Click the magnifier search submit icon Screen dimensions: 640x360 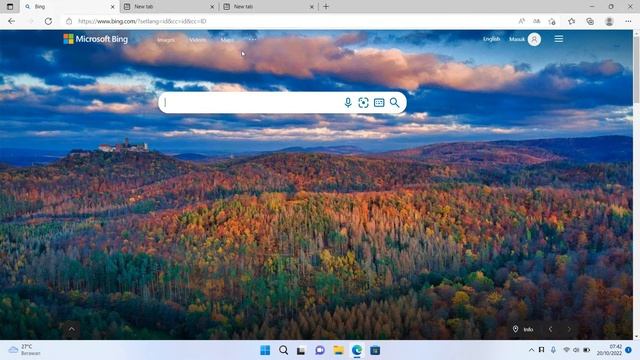pos(394,102)
